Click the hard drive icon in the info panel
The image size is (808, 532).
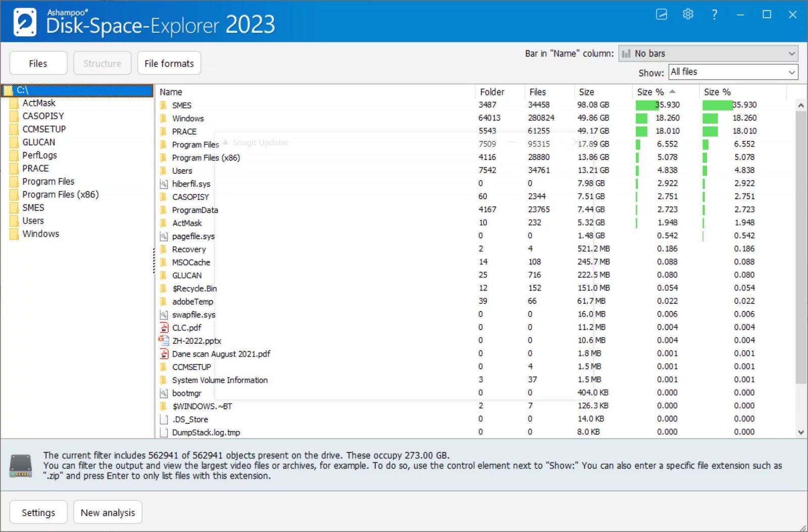21,465
